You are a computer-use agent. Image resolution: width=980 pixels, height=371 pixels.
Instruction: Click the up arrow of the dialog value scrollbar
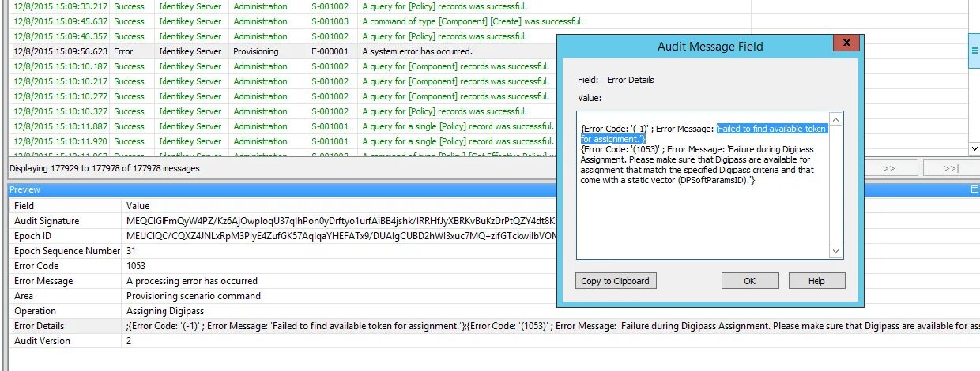click(836, 118)
